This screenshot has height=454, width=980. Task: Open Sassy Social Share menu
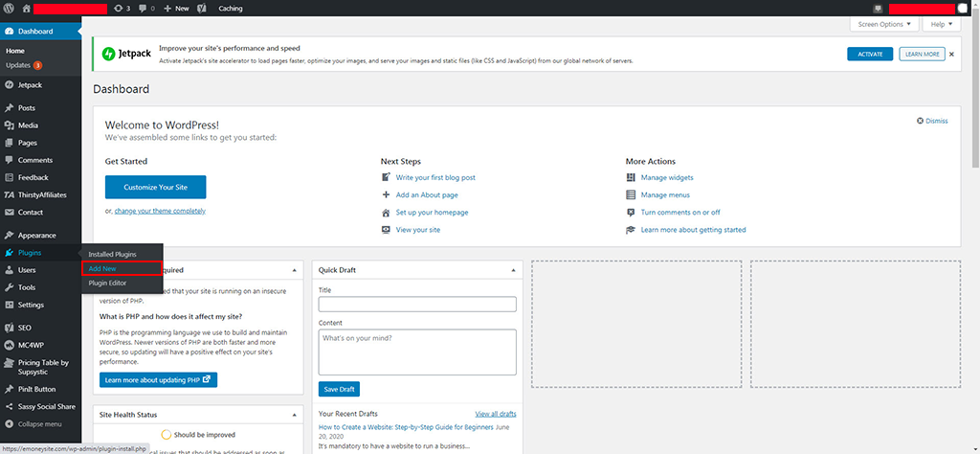40,406
